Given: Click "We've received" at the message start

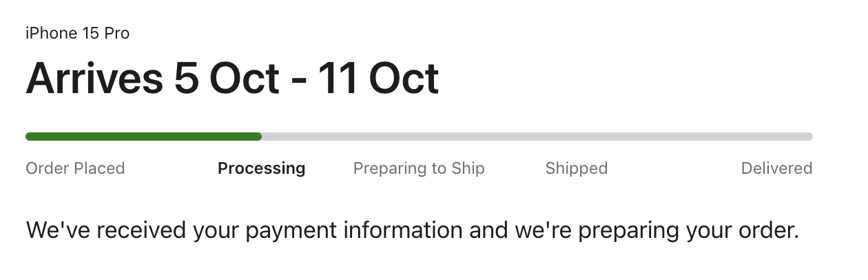Looking at the screenshot, I should click(106, 230).
